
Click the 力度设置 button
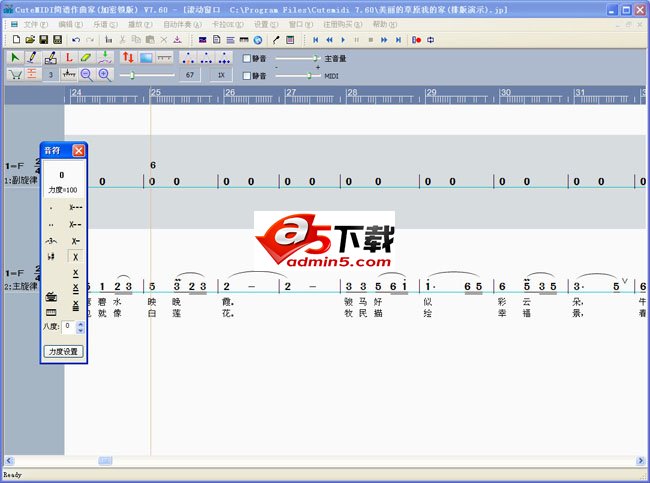click(x=63, y=352)
